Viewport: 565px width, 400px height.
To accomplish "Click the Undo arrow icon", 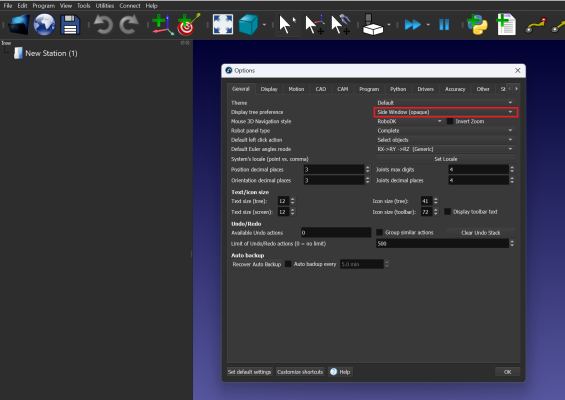I will click(103, 25).
